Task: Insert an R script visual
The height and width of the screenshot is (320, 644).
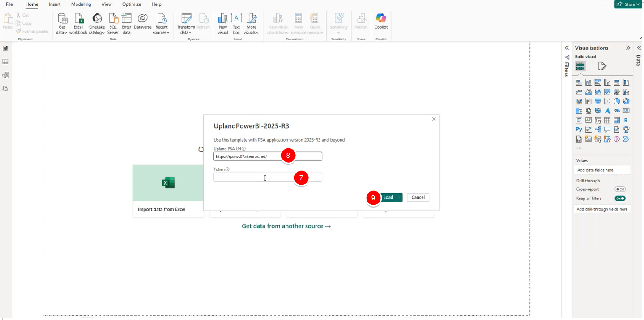Action: [x=626, y=120]
